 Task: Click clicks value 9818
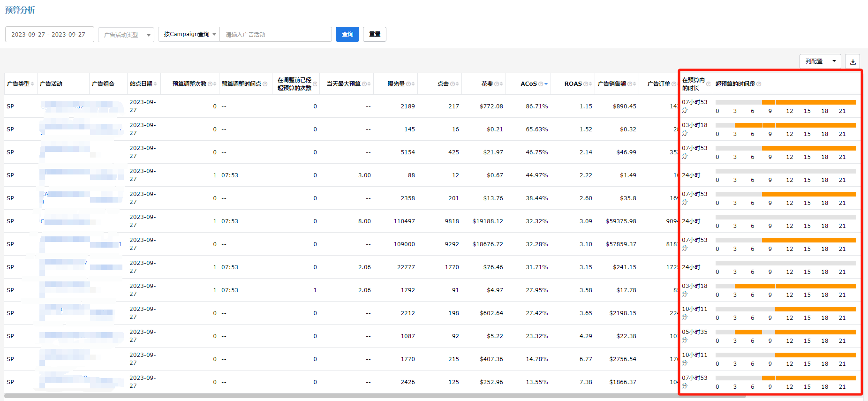tap(452, 221)
